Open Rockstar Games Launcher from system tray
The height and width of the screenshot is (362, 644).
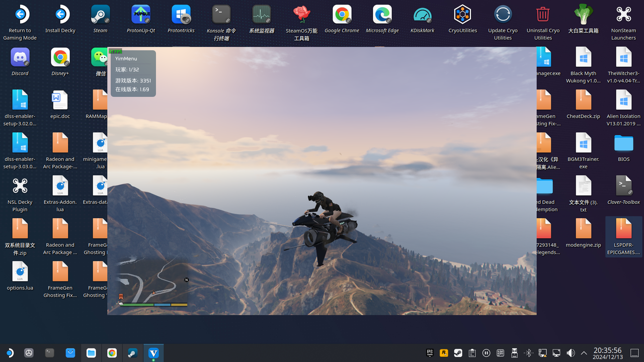click(444, 353)
